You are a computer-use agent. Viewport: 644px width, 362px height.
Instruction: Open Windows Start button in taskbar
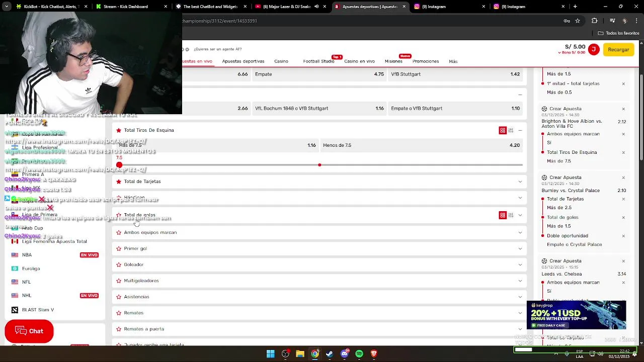(271, 354)
